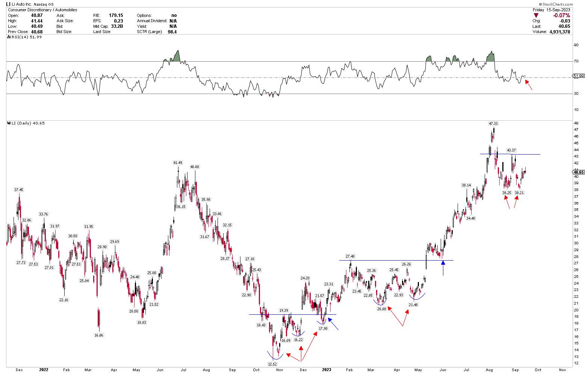This screenshot has height=373, width=588.
Task: Select the EPS value 0.23
Action: [x=118, y=21]
